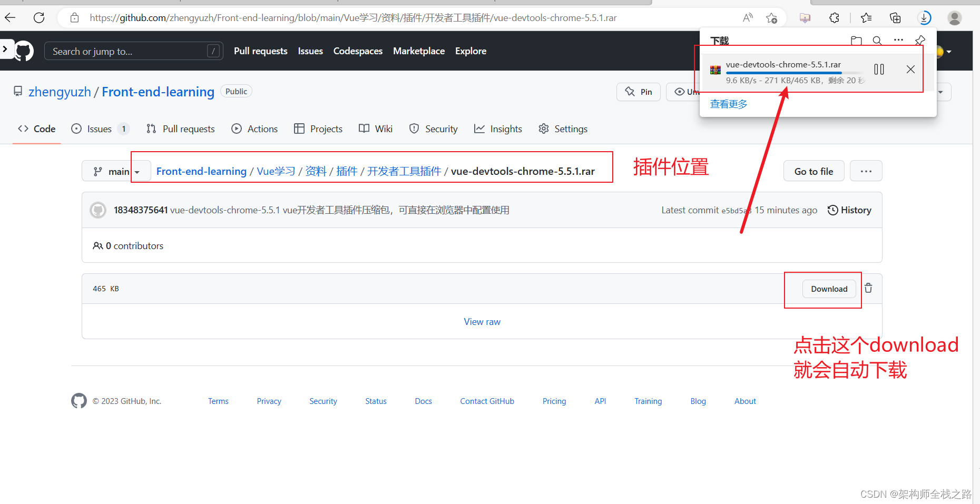Go to GitHub home via Octocat logo

coord(24,51)
